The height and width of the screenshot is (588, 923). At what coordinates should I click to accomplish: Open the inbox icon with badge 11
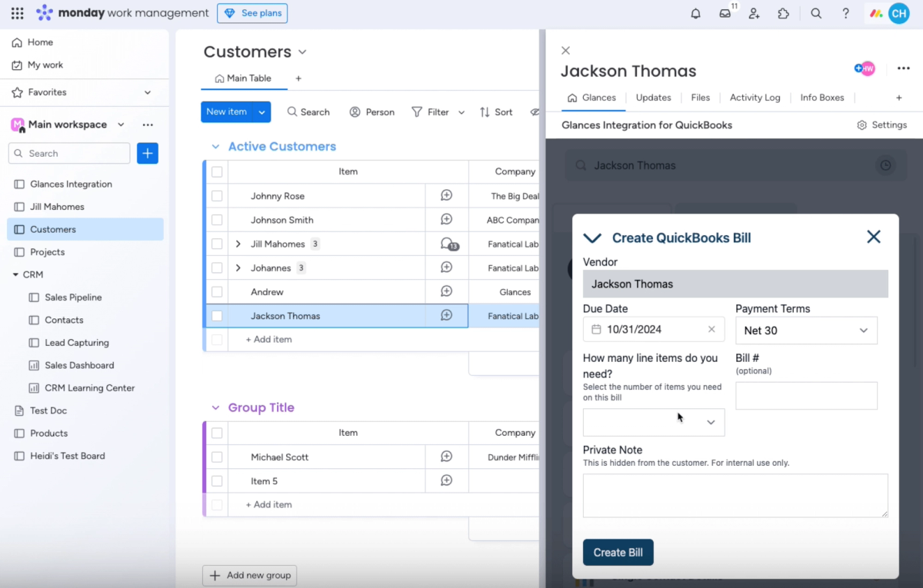point(725,13)
